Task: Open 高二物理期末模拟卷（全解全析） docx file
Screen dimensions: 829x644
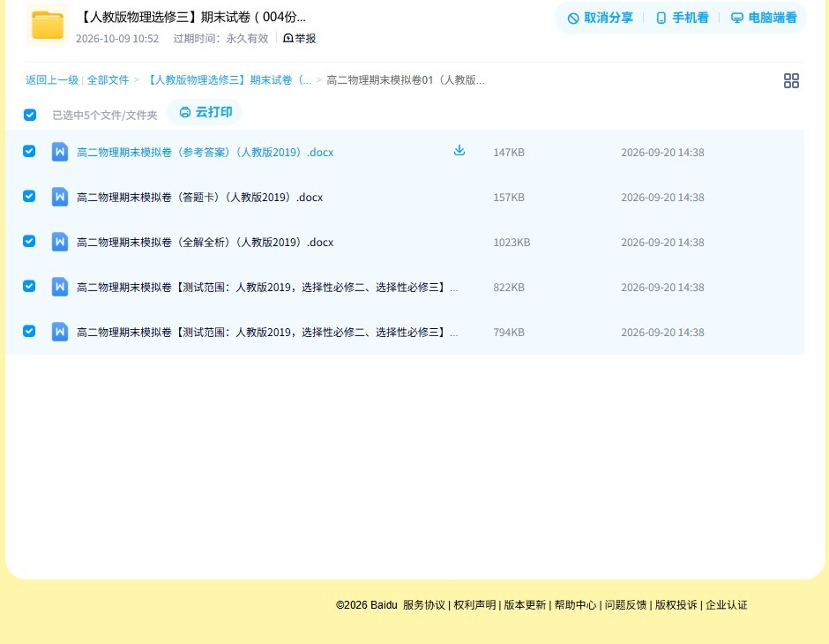Action: click(x=205, y=242)
